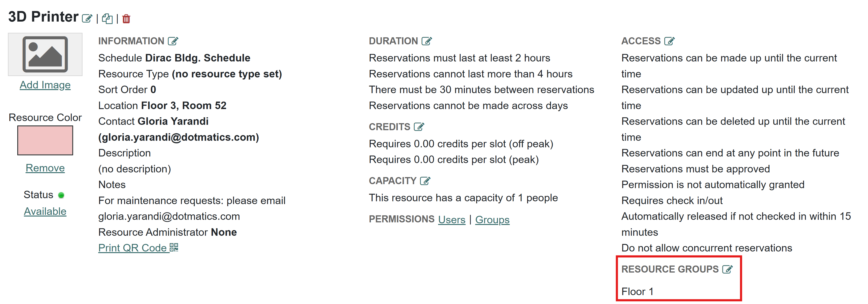Image resolution: width=868 pixels, height=304 pixels.
Task: Open the Users permissions link
Action: (x=451, y=220)
